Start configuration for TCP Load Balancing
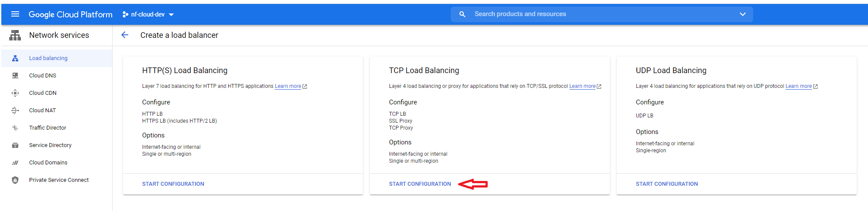 tap(420, 184)
